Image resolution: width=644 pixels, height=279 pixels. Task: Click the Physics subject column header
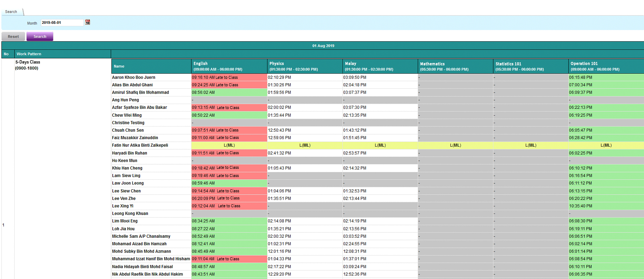coord(304,66)
